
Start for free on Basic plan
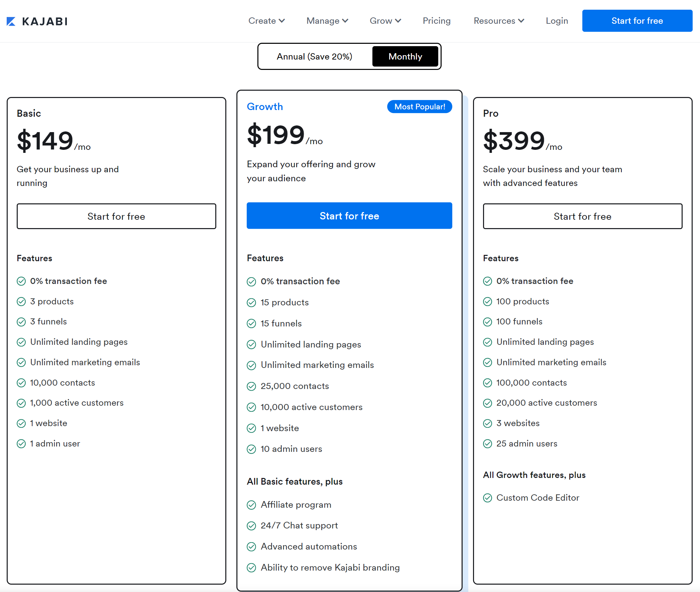point(116,216)
